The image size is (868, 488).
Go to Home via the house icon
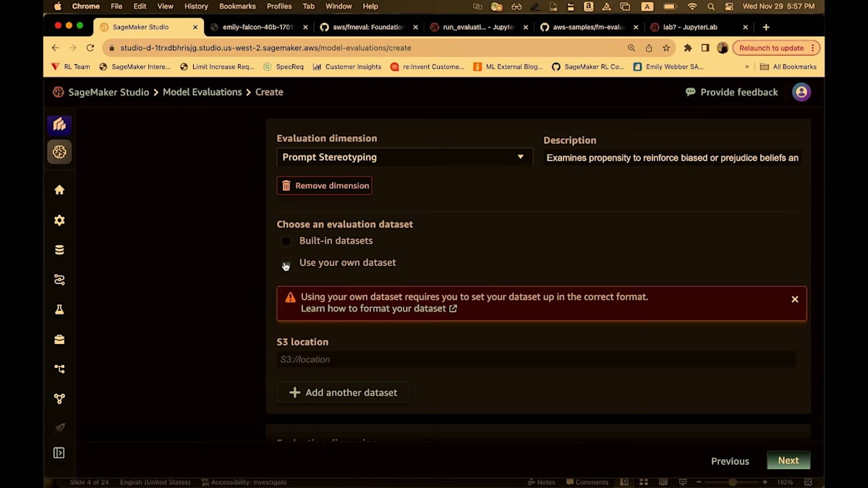point(59,189)
